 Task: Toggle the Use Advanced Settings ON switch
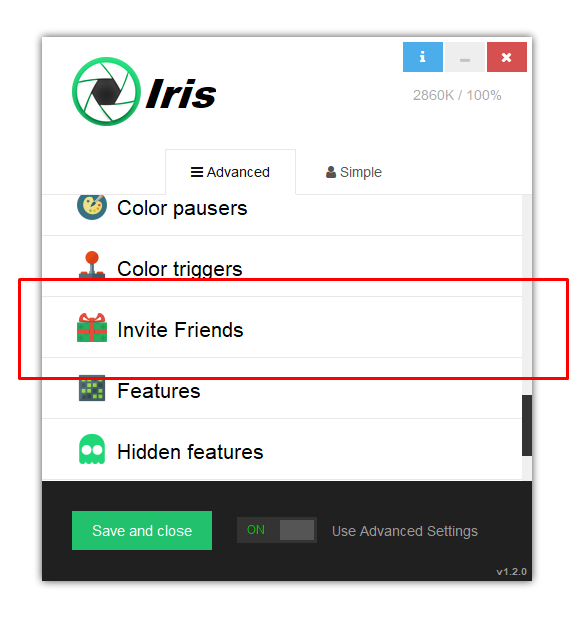[x=277, y=530]
